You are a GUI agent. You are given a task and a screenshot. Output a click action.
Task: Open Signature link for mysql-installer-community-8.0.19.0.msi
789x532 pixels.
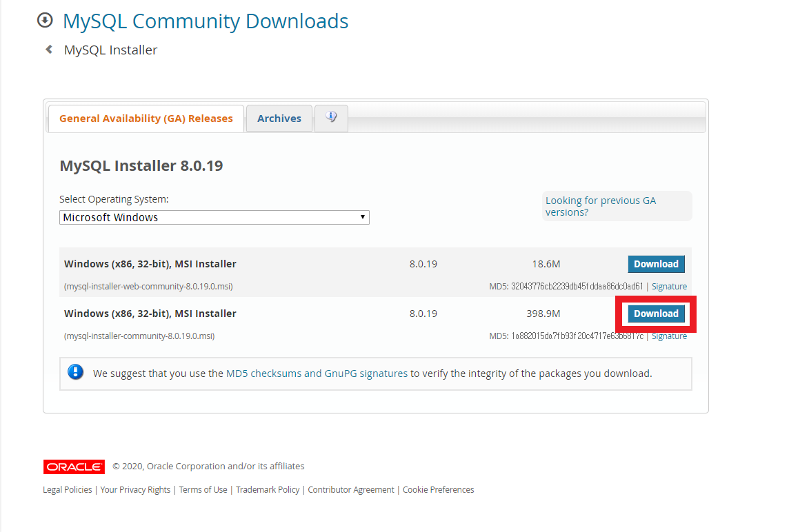(x=669, y=336)
